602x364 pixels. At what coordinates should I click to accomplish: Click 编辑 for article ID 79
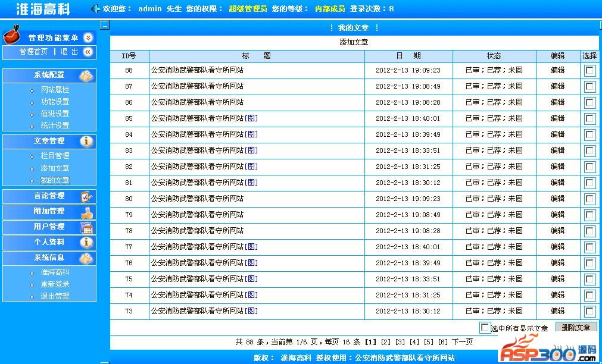point(557,214)
